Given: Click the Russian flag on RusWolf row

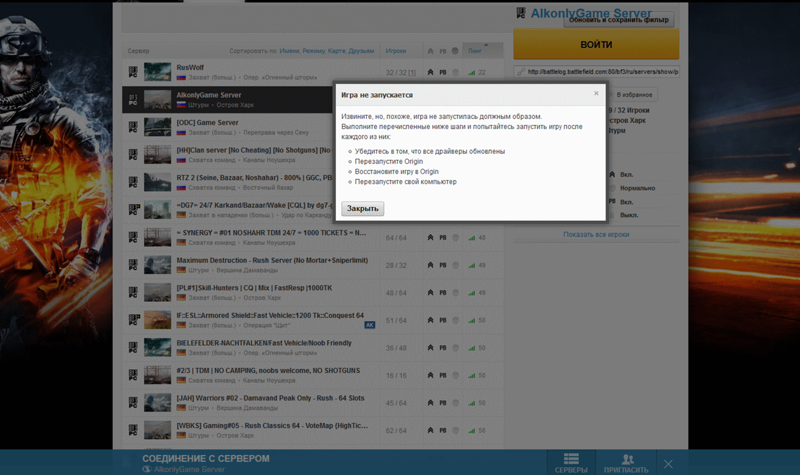Looking at the screenshot, I should [181, 78].
